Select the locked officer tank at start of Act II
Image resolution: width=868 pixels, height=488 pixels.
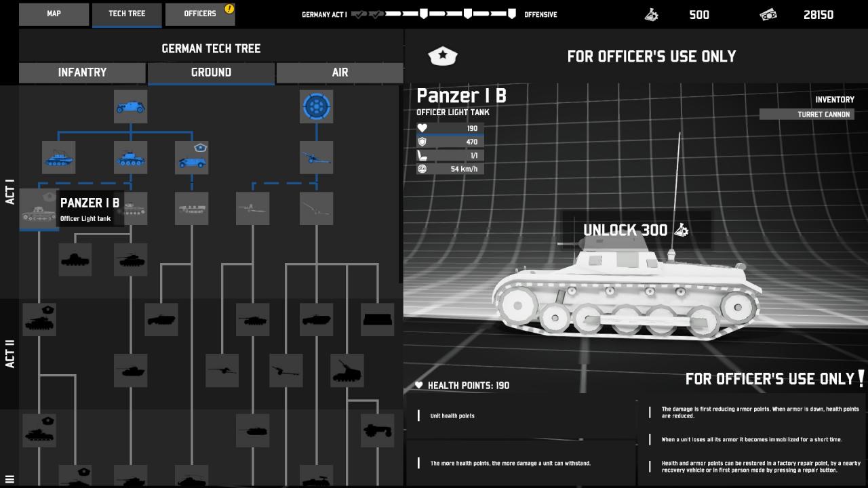click(39, 320)
